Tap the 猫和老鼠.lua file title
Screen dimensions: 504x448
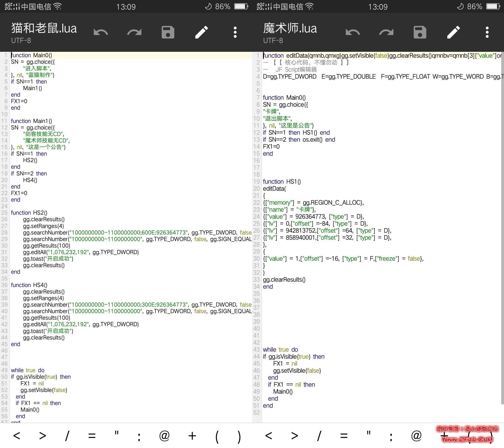tap(44, 28)
